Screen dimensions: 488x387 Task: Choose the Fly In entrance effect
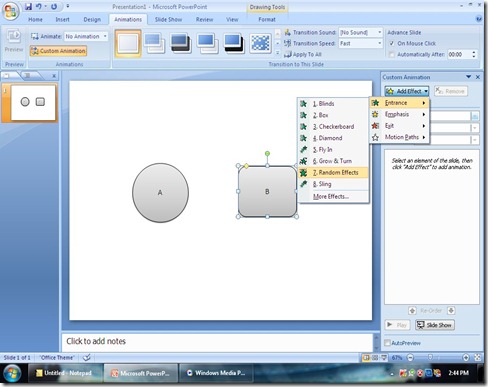click(x=333, y=149)
